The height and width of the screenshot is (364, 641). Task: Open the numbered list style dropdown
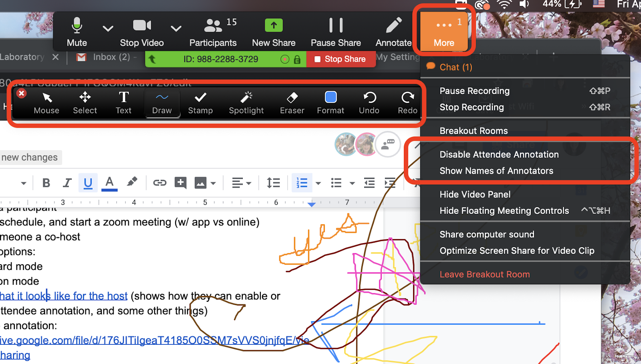[x=318, y=183]
